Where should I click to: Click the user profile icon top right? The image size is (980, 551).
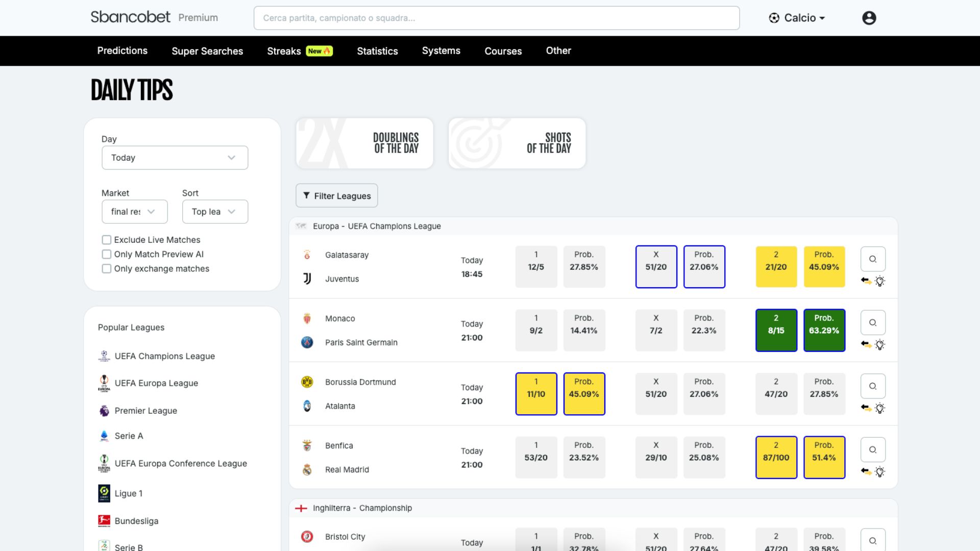coord(869,18)
